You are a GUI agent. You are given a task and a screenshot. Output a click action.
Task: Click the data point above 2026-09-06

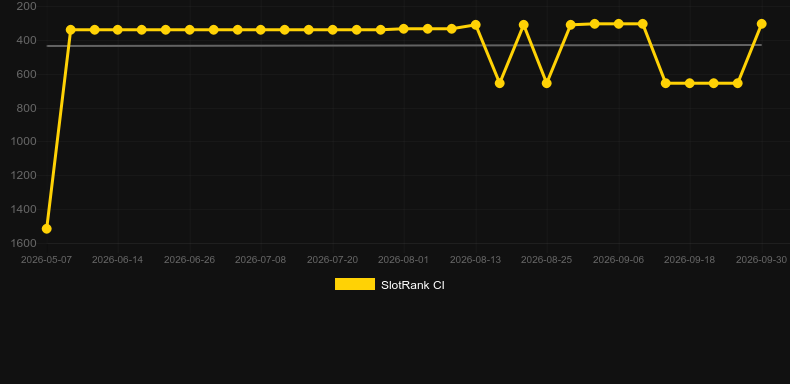point(619,24)
